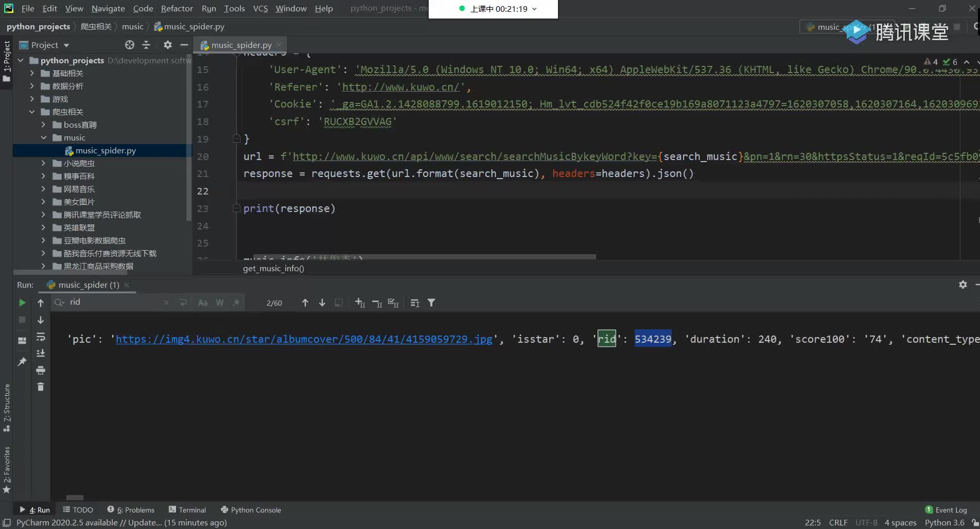Screen dimensions: 980x529
Task: Click into the rid search input field
Action: click(113, 302)
